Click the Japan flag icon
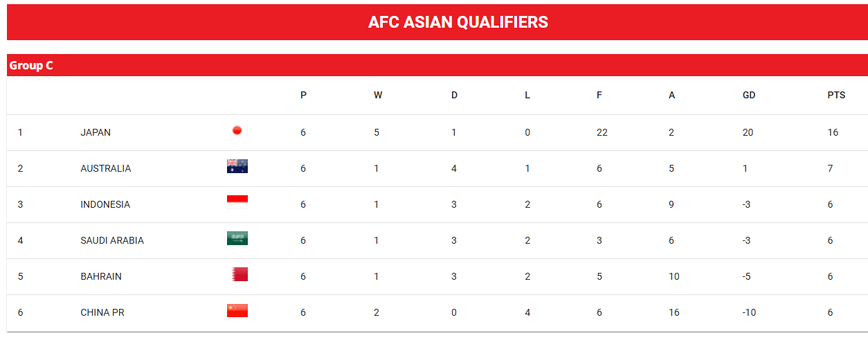Image resolution: width=868 pixels, height=340 pixels. [237, 130]
